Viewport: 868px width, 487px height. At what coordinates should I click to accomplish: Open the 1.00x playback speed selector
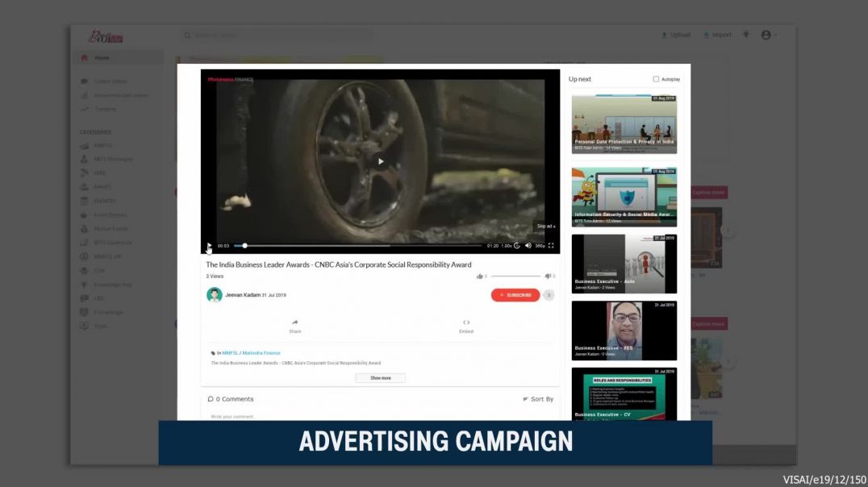pyautogui.click(x=507, y=245)
